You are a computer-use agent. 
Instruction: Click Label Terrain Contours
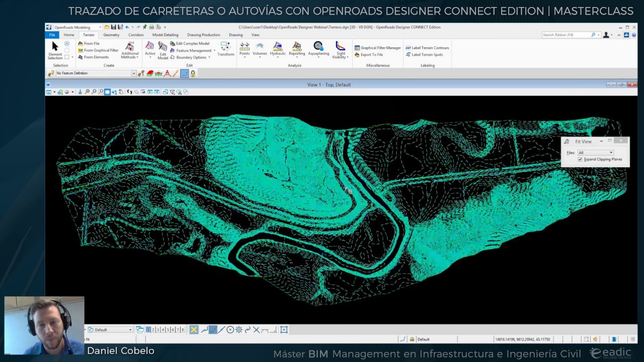(427, 48)
